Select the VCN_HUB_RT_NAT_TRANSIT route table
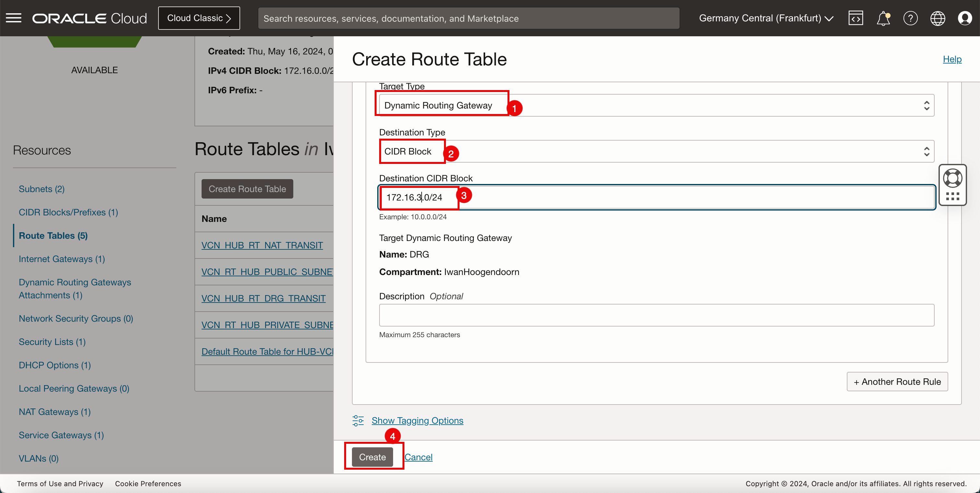The image size is (980, 493). [262, 245]
